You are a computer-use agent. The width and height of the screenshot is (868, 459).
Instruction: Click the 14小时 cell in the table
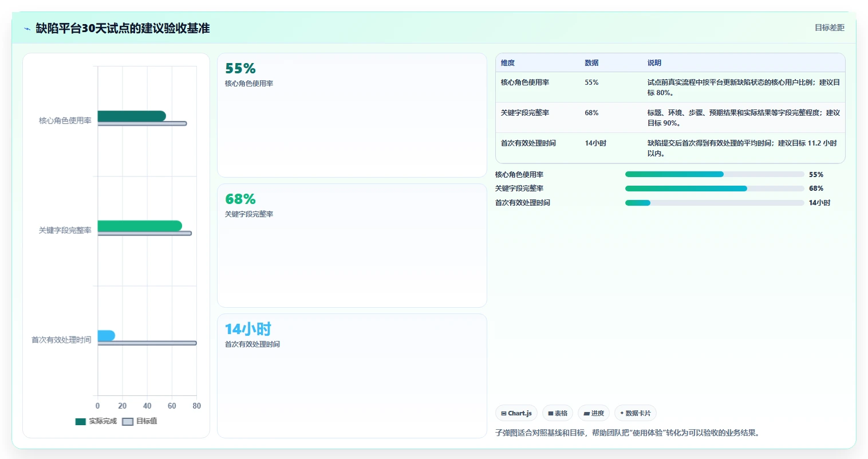click(x=595, y=143)
